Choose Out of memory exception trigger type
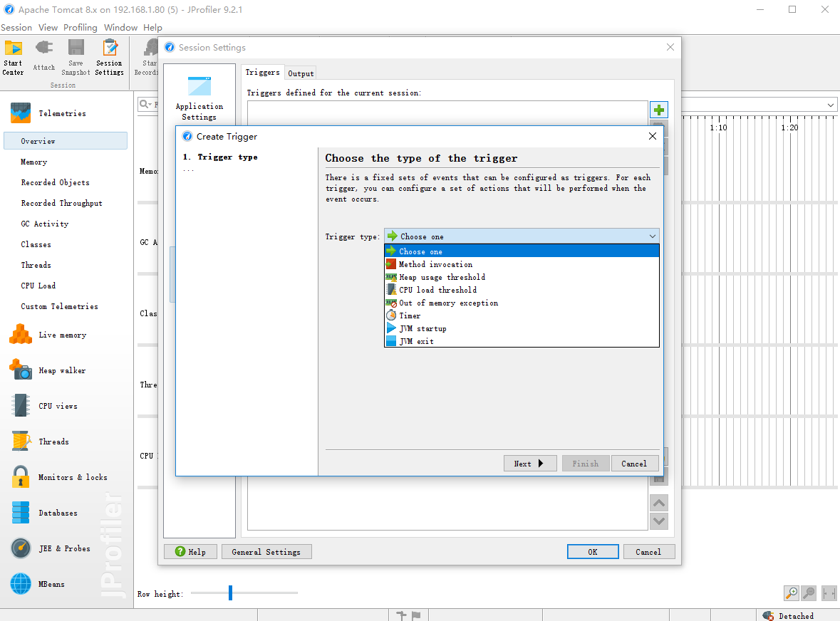The width and height of the screenshot is (840, 621). tap(522, 303)
